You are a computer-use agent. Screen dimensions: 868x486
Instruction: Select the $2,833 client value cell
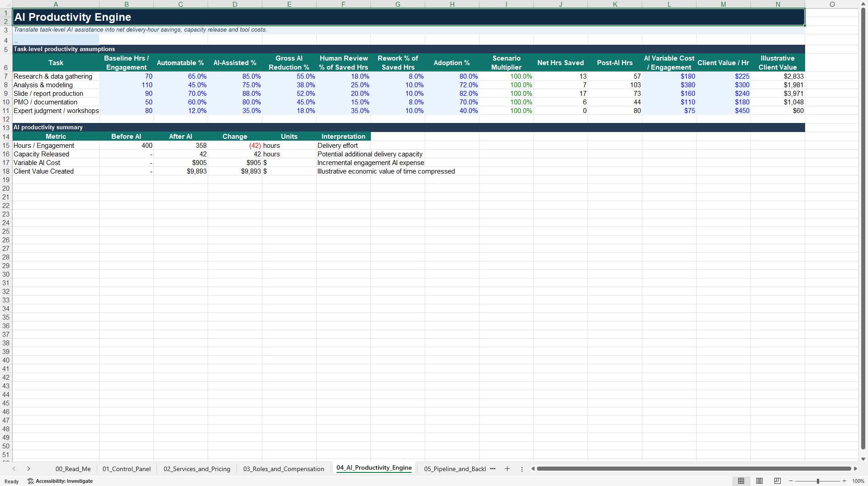coord(778,76)
